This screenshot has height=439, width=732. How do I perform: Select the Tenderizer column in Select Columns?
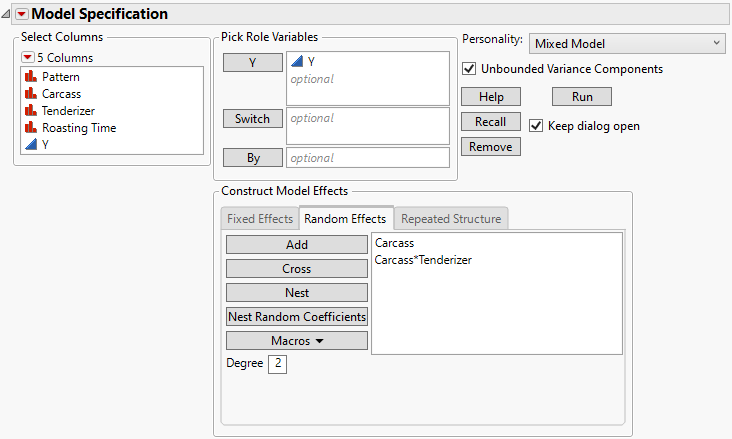pos(68,111)
